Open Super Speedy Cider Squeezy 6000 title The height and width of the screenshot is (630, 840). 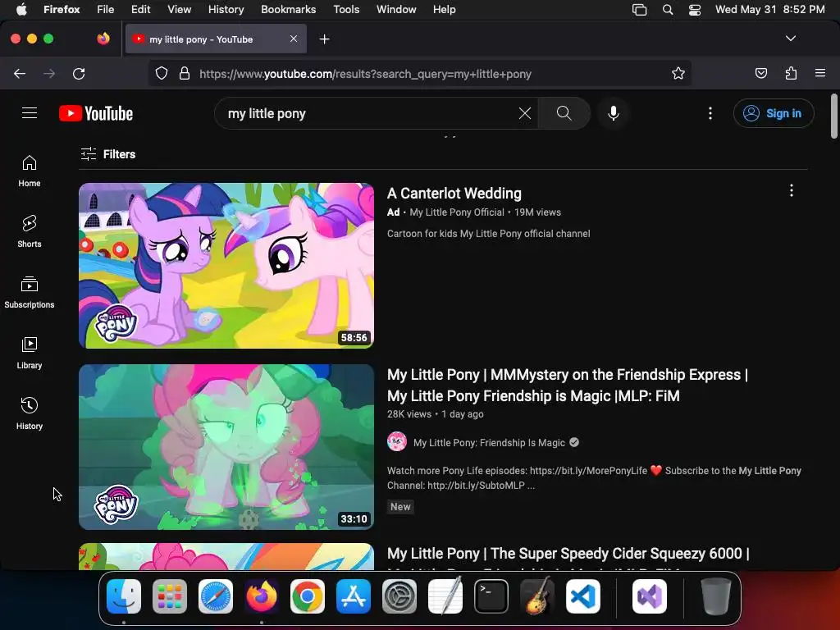click(568, 554)
